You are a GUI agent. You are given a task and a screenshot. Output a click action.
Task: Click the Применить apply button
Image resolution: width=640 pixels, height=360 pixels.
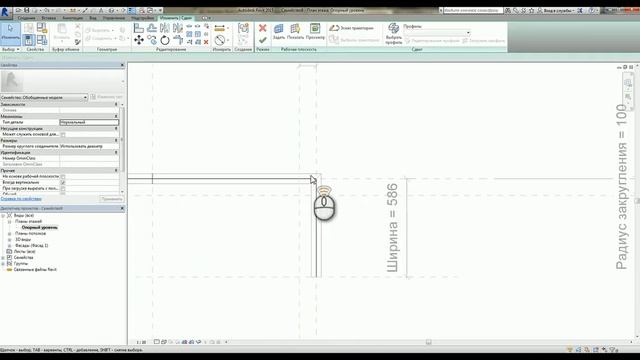(x=111, y=199)
